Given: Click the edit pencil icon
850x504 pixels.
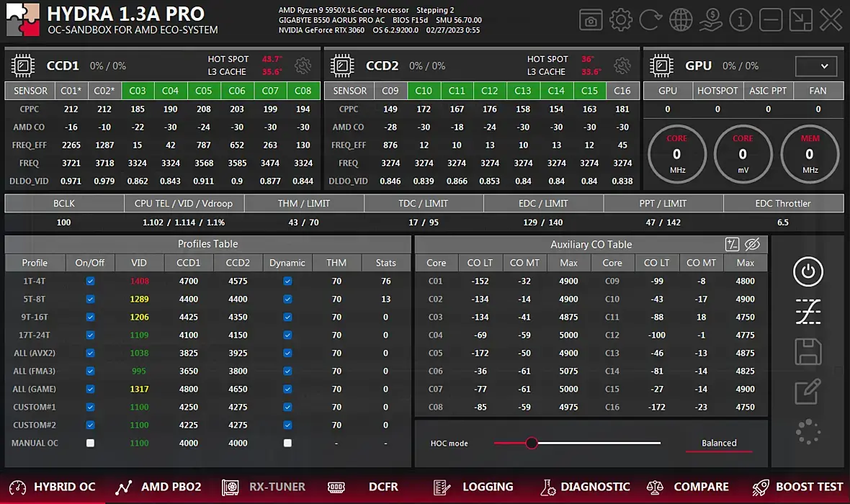Looking at the screenshot, I should tap(807, 391).
